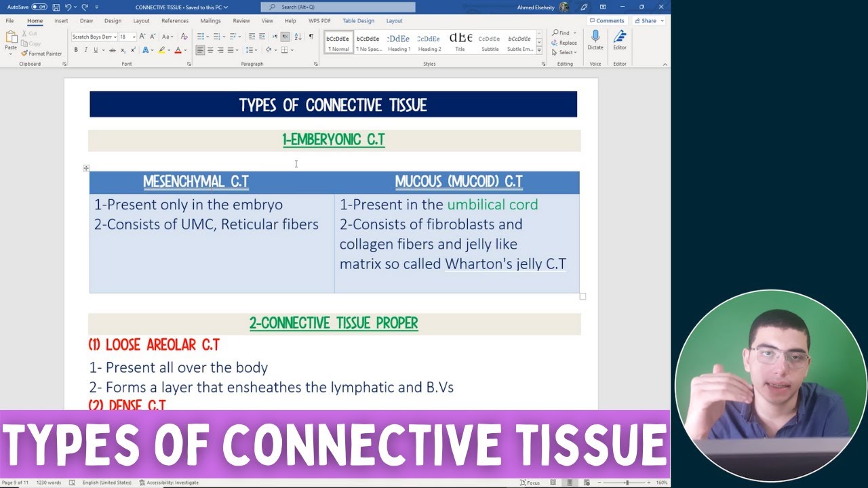
Task: Open the font name combo box
Action: (x=94, y=37)
